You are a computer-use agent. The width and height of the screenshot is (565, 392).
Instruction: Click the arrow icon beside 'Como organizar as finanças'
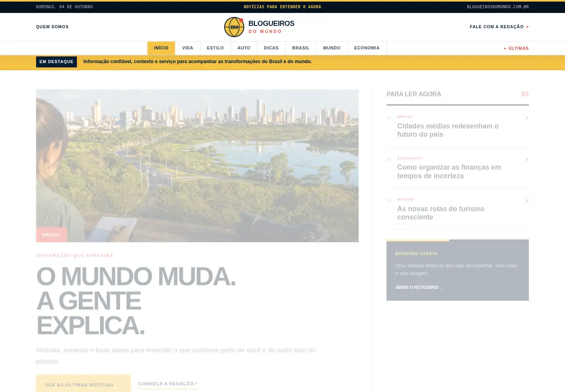(x=527, y=160)
